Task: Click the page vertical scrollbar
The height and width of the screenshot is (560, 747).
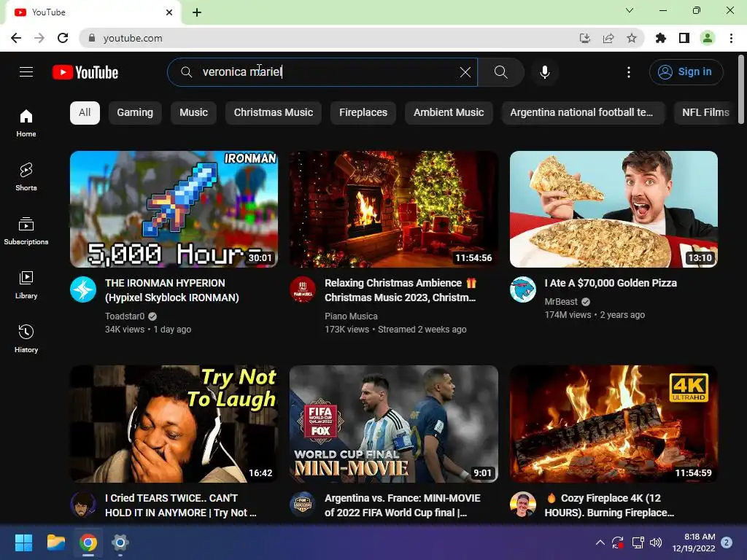Action: [x=741, y=90]
